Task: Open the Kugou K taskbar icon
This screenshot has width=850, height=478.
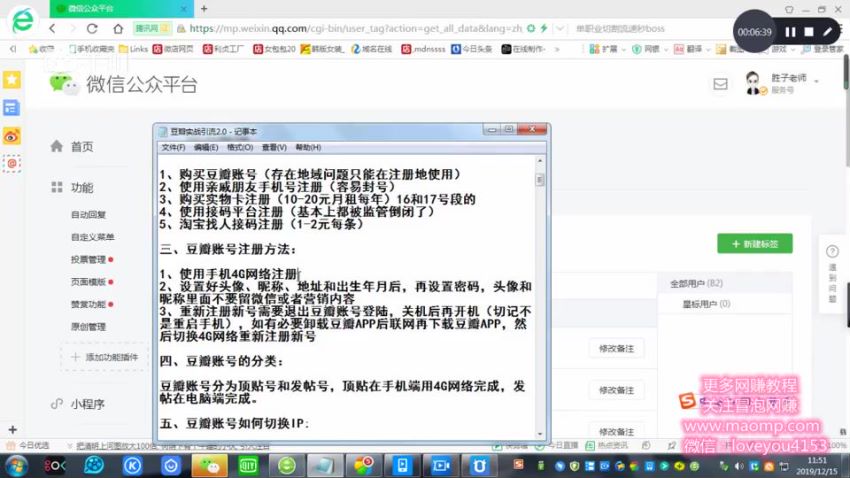Action: click(x=132, y=466)
